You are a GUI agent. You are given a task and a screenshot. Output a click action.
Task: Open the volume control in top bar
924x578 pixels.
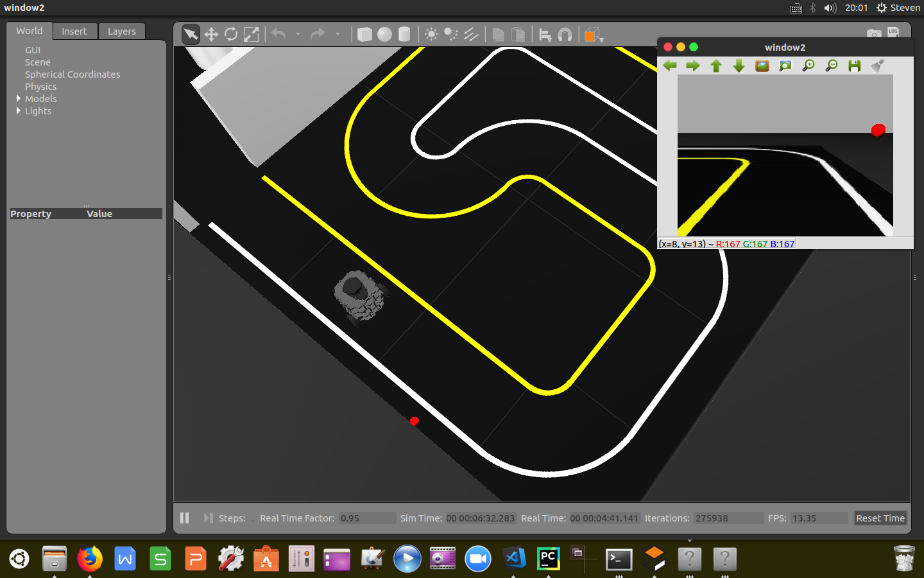830,8
